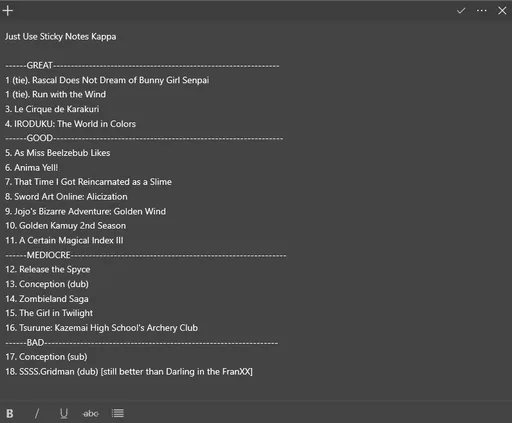Click the BAD section divider

coord(142,342)
